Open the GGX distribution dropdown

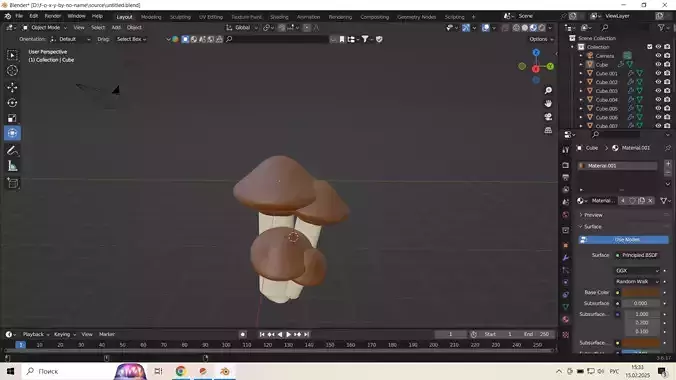point(637,270)
